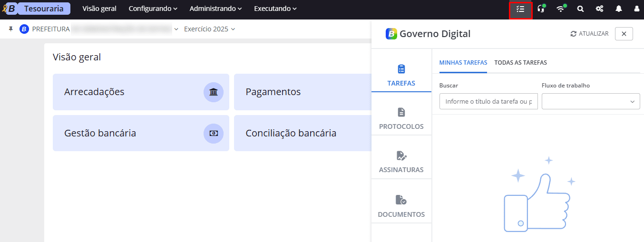The height and width of the screenshot is (242, 644).
Task: Open the Arrecadações card
Action: click(141, 92)
